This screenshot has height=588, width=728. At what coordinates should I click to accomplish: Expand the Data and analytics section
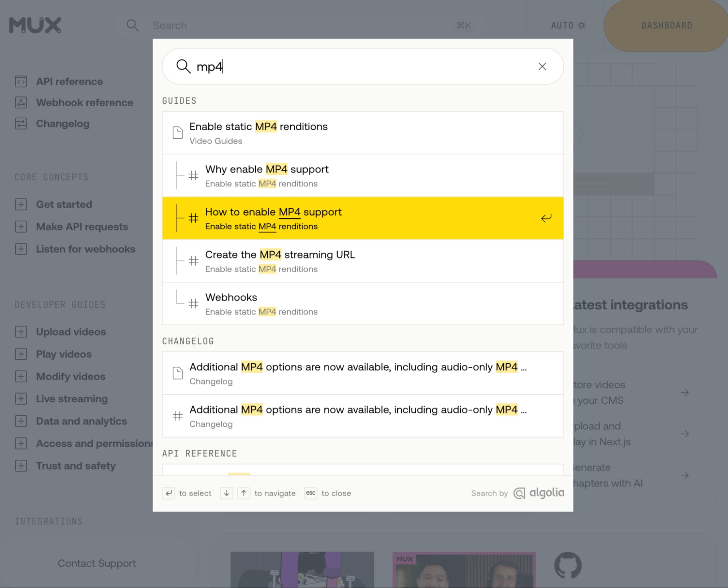[21, 421]
